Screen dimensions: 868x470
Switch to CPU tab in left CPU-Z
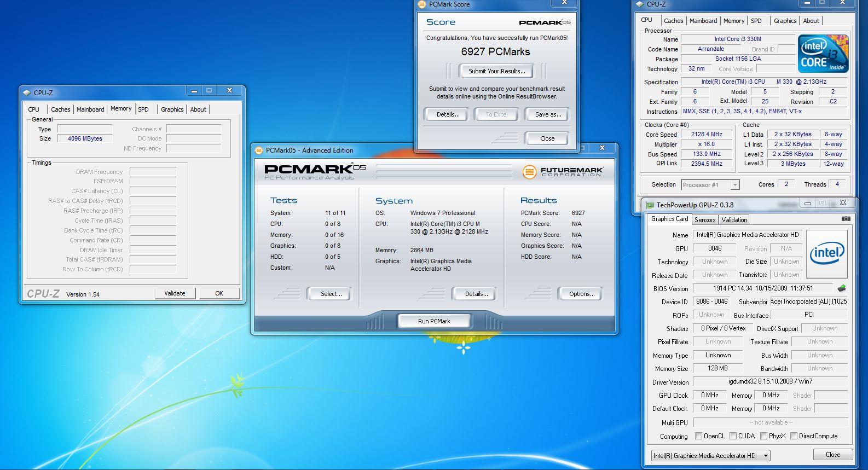click(x=34, y=109)
